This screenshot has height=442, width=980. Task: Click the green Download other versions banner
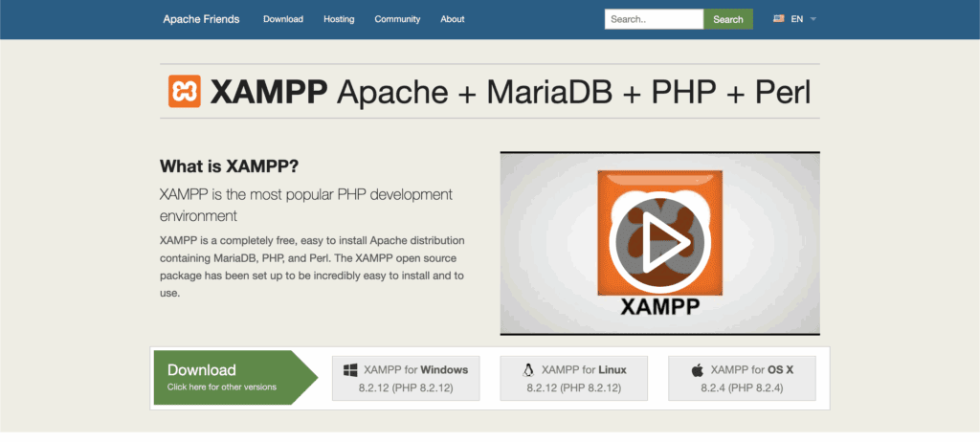(235, 378)
